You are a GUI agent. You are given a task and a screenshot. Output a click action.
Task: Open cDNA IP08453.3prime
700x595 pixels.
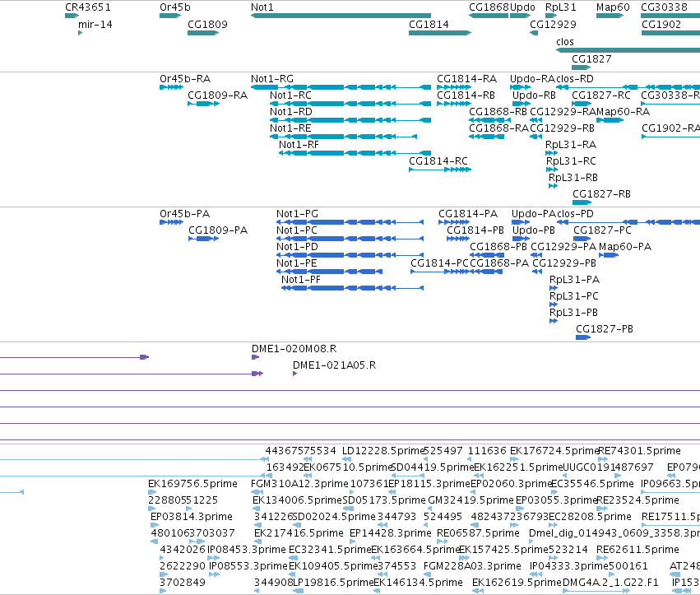click(x=213, y=558)
